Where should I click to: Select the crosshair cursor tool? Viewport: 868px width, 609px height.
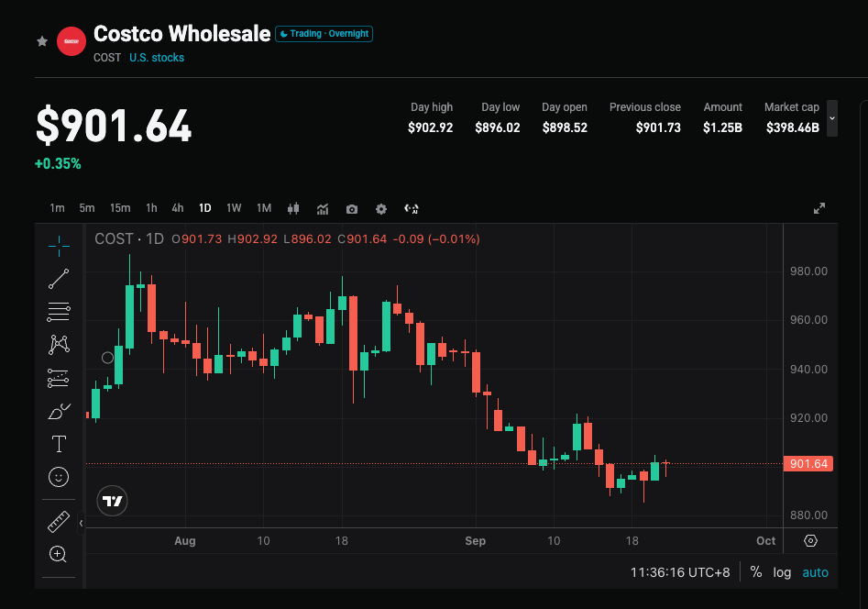(59, 246)
